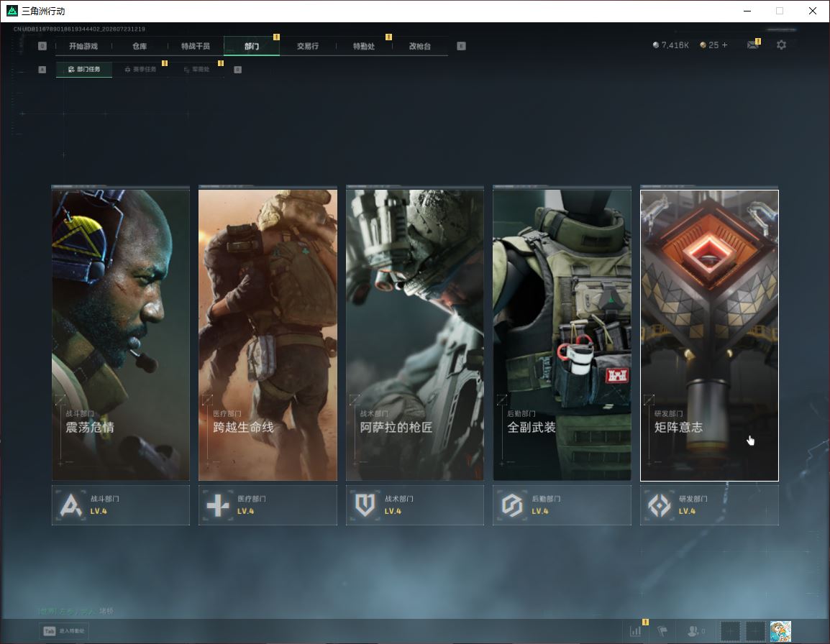Click the D key hint icon
Viewport: 830px width, 644px height.
[237, 69]
